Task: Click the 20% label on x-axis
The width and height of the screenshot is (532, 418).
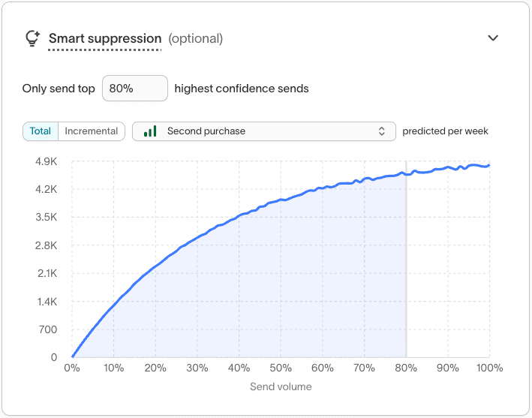Action: point(155,368)
